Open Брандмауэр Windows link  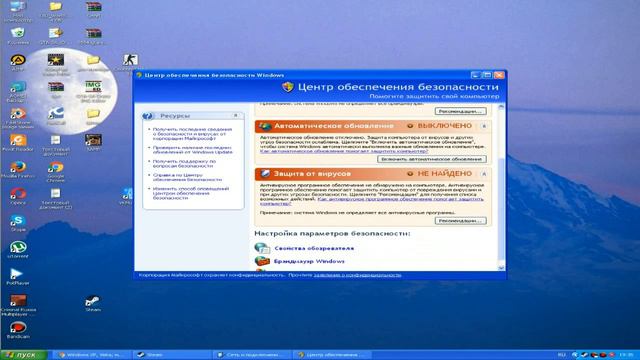point(309,261)
